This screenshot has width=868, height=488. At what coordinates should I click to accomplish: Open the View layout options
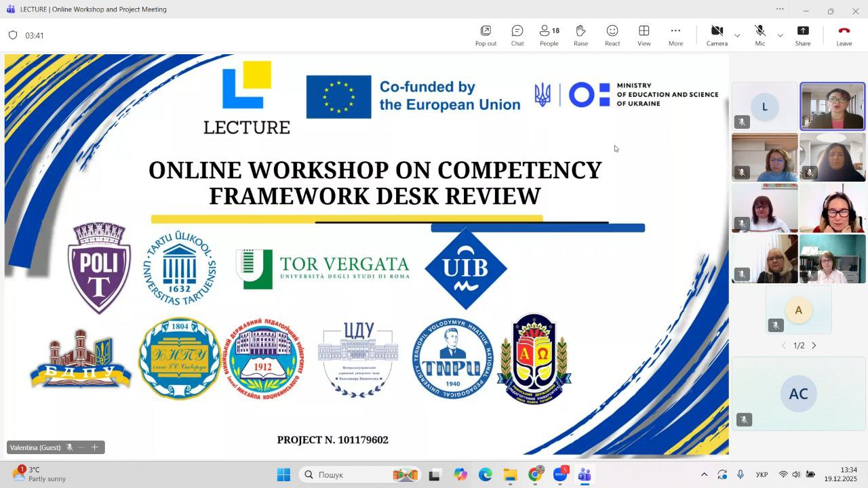[x=644, y=35]
